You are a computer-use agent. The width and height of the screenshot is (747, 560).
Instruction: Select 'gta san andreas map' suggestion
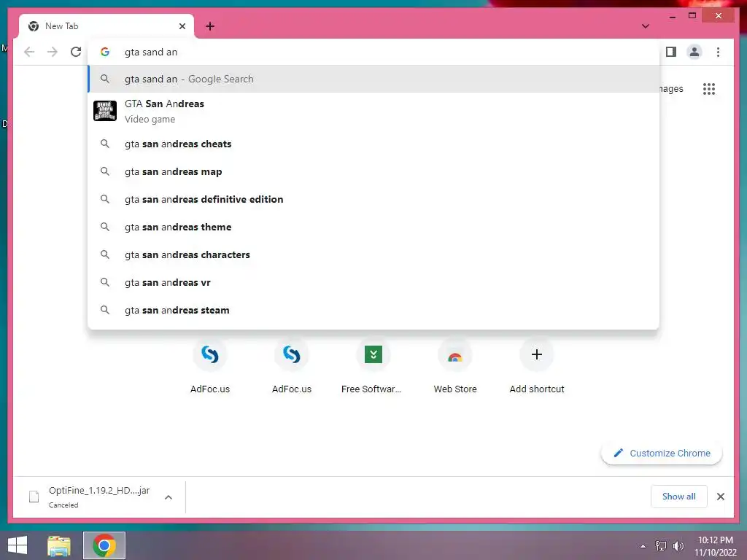coord(373,171)
